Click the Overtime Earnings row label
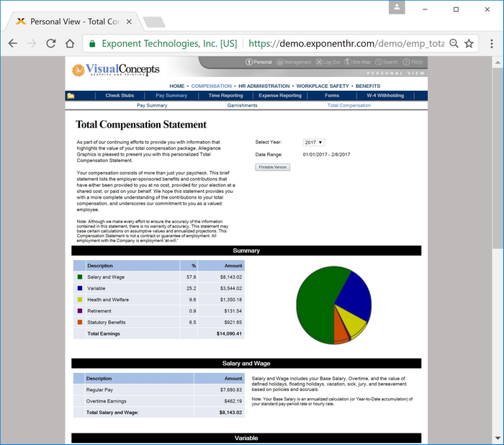The image size is (504, 445). pyautogui.click(x=106, y=401)
